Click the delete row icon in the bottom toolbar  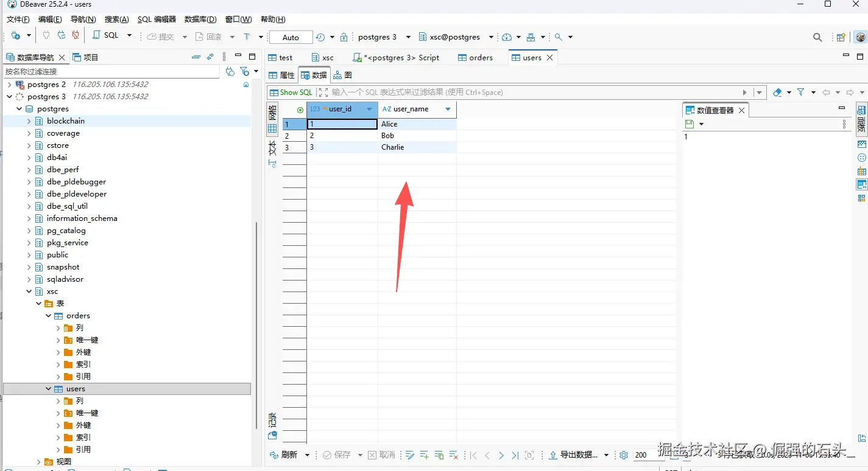point(453,455)
